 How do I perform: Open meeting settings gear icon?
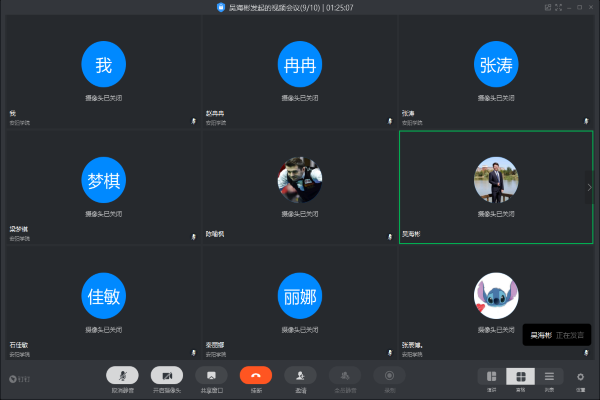pyautogui.click(x=580, y=376)
